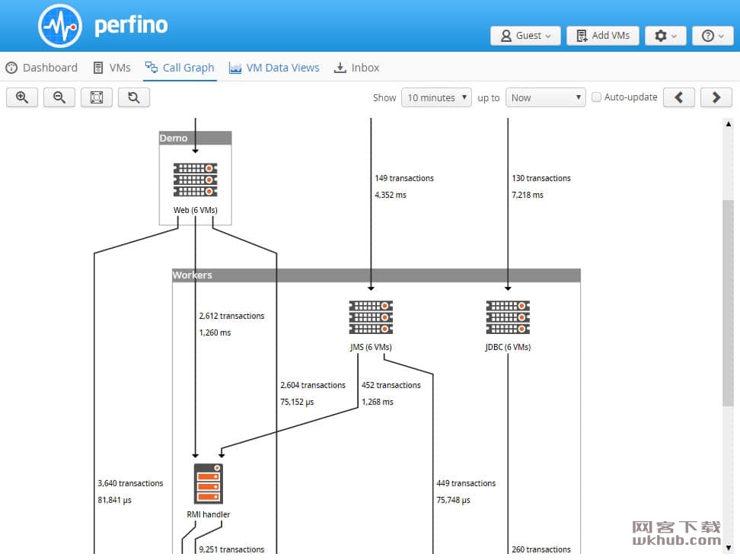The height and width of the screenshot is (560, 740).
Task: Select the RMI handler node icon
Action: (x=208, y=484)
